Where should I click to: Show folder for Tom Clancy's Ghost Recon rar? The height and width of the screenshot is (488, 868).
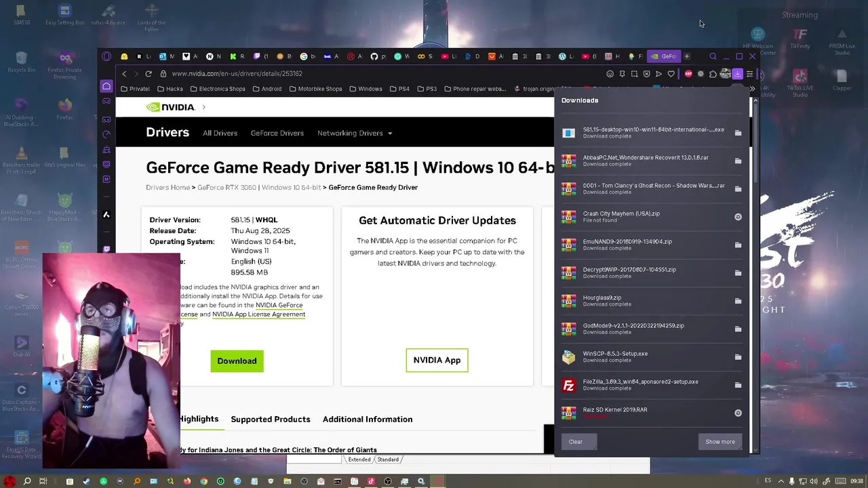[x=738, y=189]
